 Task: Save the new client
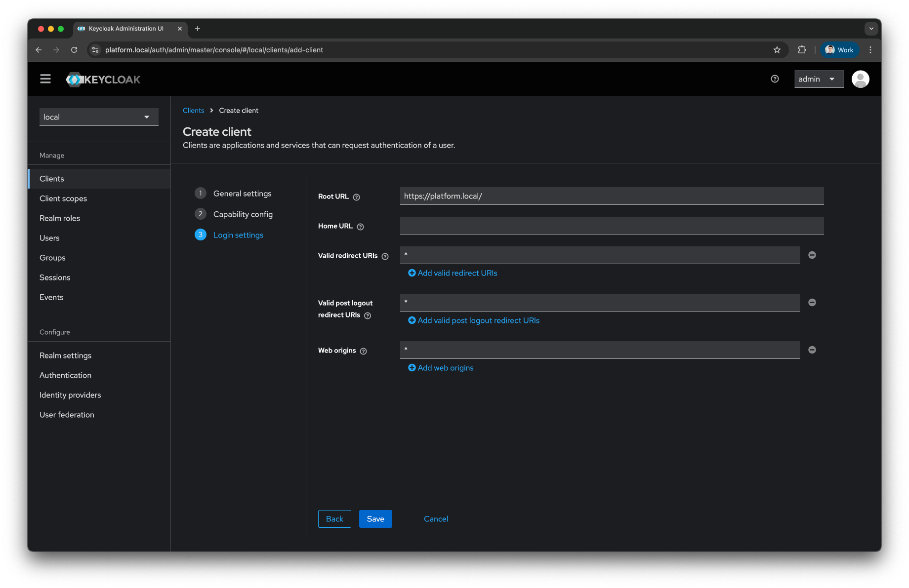point(375,518)
